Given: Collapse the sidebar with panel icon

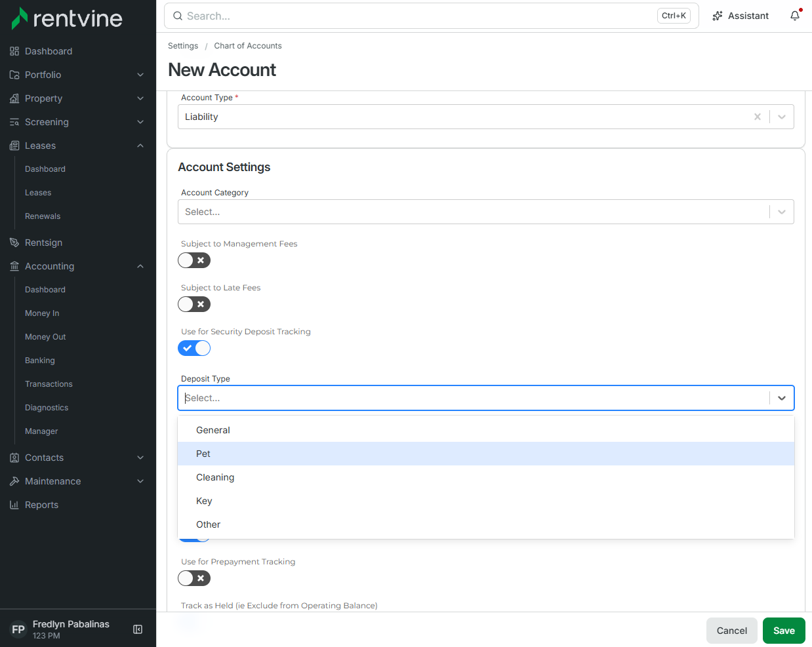Looking at the screenshot, I should click(138, 629).
